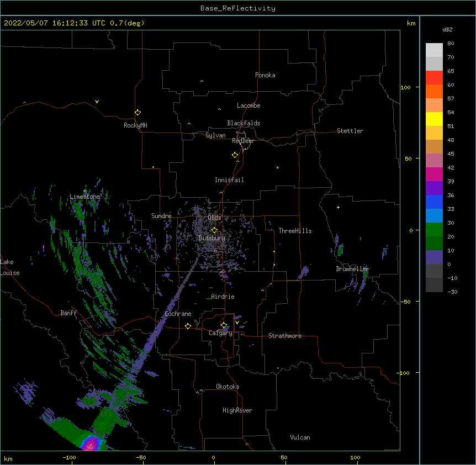The image size is (476, 465).
Task: Click the yellow diamond marker below Cochrane
Action: click(x=188, y=326)
